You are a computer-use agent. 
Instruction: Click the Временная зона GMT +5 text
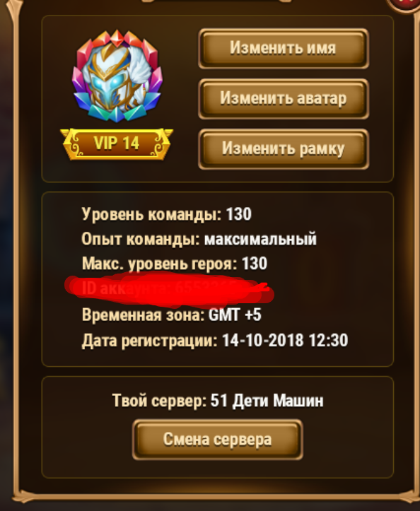point(172,315)
